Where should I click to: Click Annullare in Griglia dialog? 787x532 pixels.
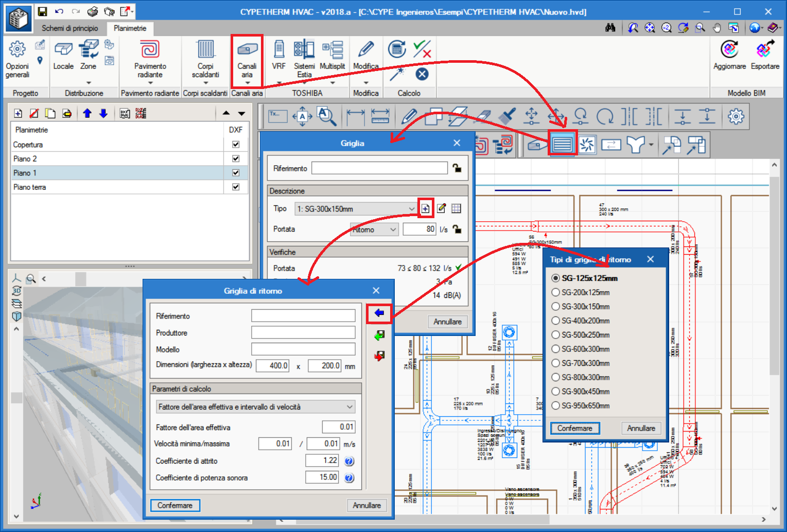447,322
